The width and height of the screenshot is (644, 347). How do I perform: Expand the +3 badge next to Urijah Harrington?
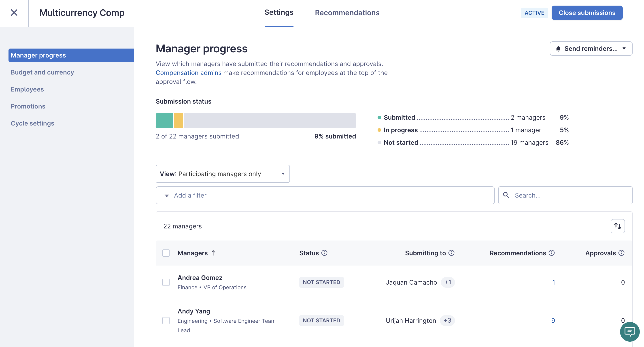(447, 320)
